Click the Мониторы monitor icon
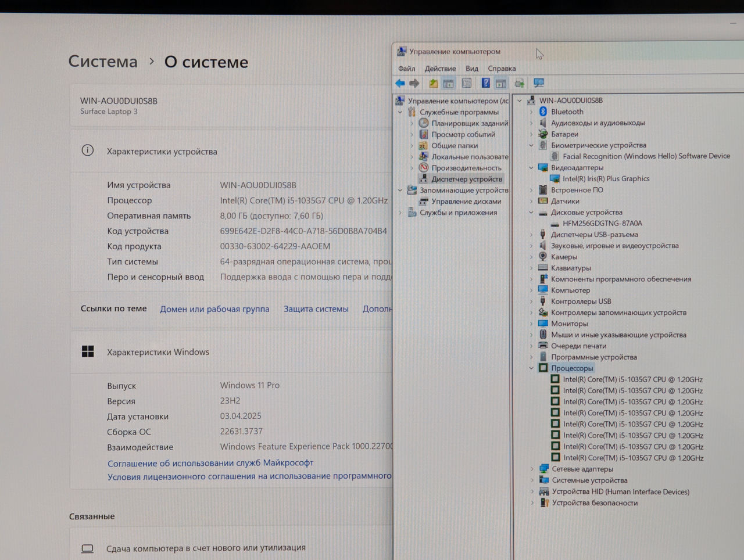The image size is (744, 560). (x=543, y=324)
